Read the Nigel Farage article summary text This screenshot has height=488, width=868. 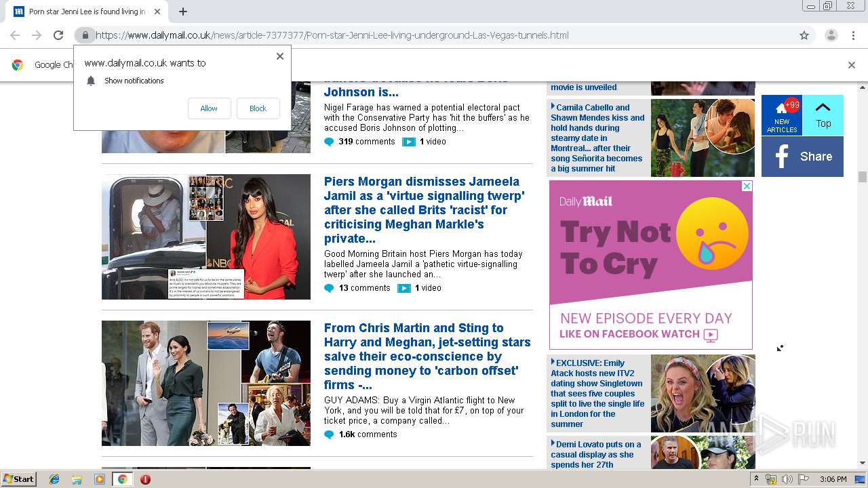tap(427, 118)
